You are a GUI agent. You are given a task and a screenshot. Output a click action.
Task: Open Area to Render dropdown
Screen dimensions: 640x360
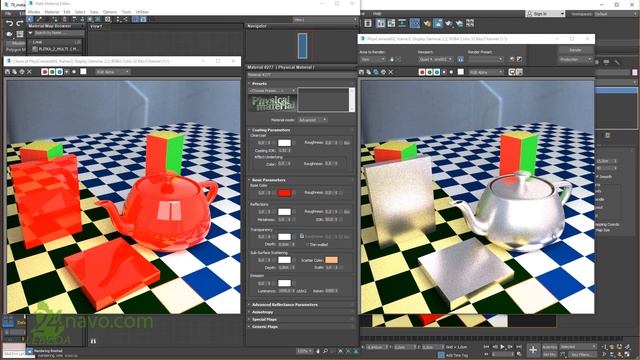[x=373, y=59]
